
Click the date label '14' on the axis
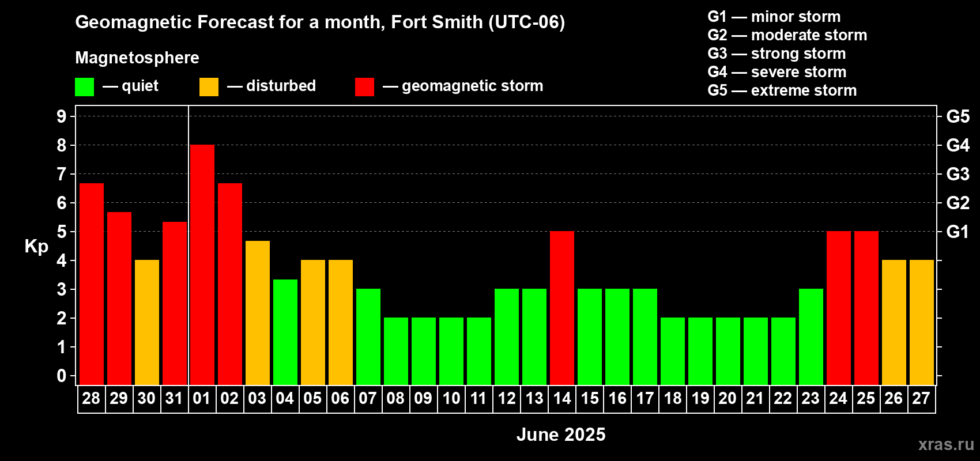(562, 399)
